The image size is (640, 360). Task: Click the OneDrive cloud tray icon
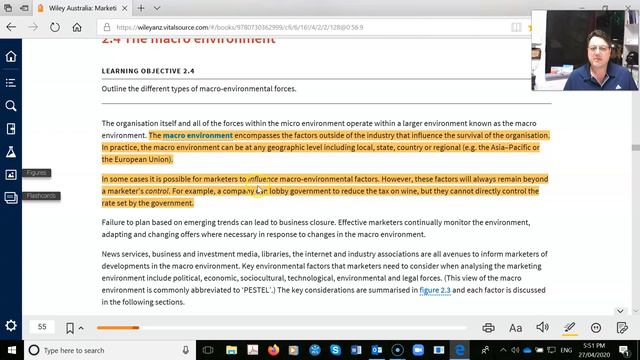click(x=527, y=350)
